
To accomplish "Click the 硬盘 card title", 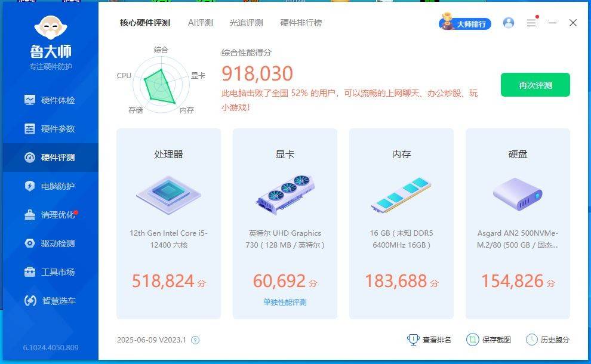I will [x=518, y=154].
